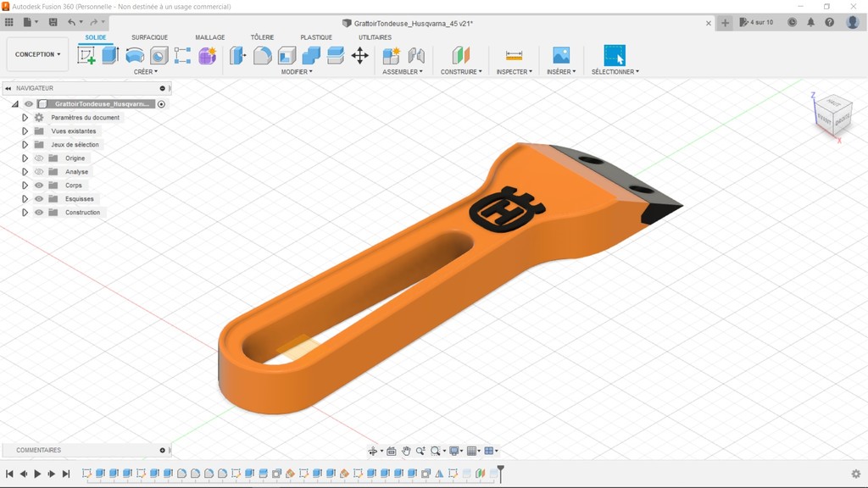Viewport: 868px width, 488px height.
Task: Select the Create Sketch tool
Action: (x=86, y=56)
